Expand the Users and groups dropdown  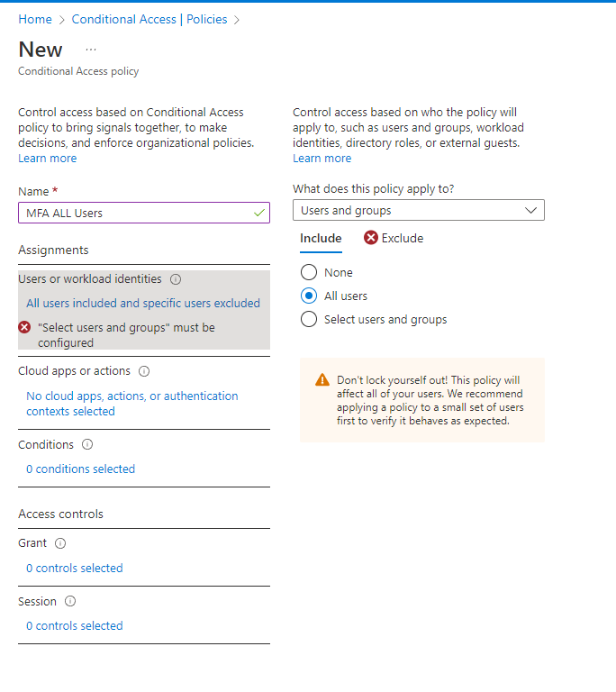coord(418,210)
